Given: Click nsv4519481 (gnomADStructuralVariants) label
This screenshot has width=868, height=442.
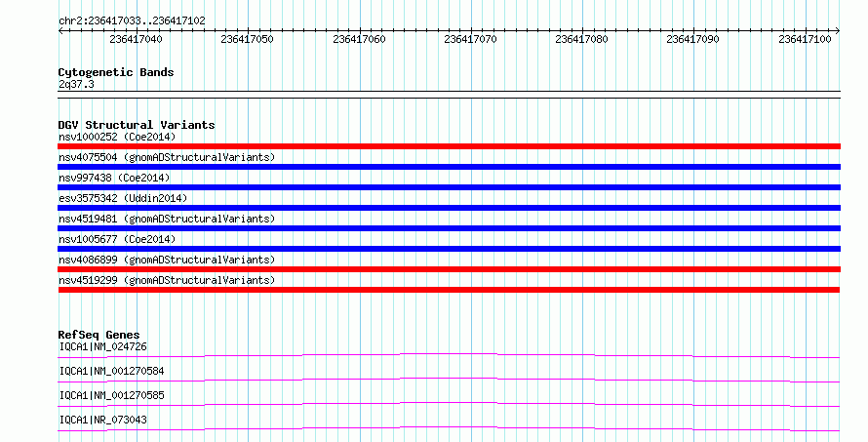Looking at the screenshot, I should pos(167,219).
